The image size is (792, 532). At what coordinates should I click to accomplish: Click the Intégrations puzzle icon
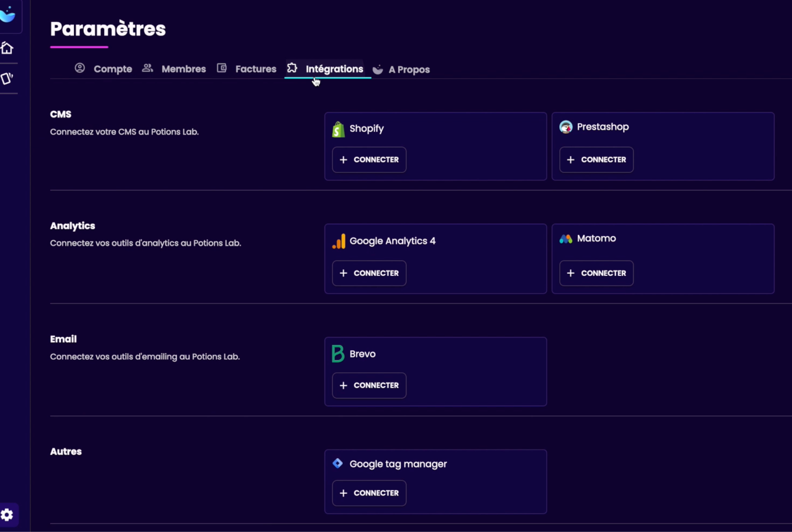(292, 68)
